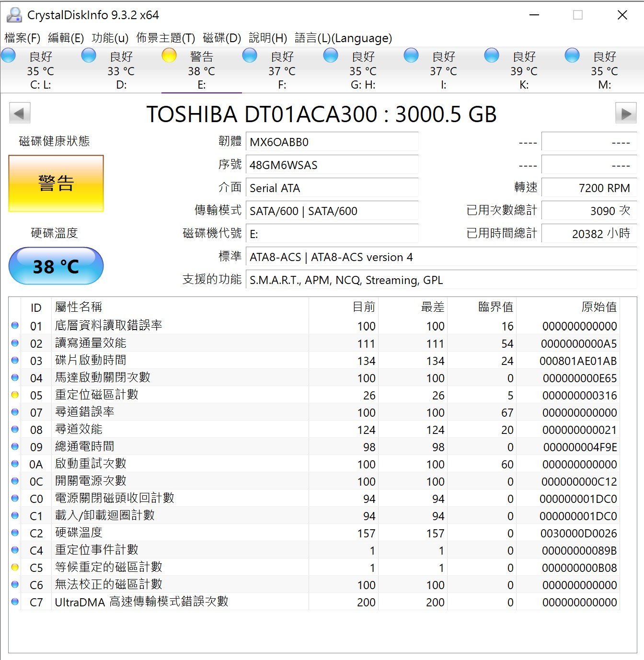Click the status dot for attribute 09
Screen dimensions: 644x660
point(15,446)
